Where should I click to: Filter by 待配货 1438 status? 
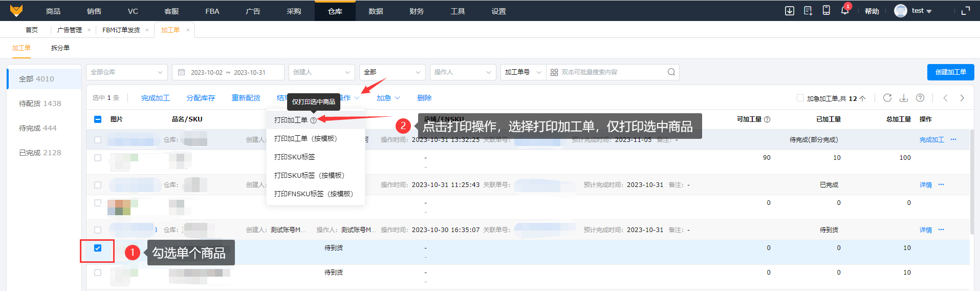[x=40, y=103]
